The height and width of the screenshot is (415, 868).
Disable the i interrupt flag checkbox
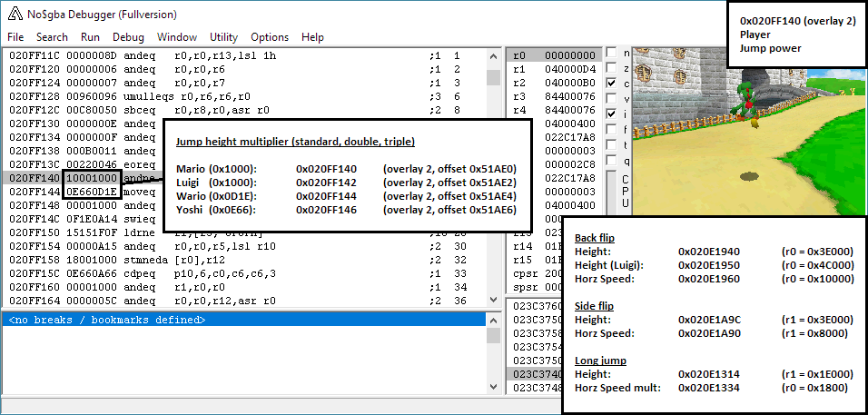point(612,114)
